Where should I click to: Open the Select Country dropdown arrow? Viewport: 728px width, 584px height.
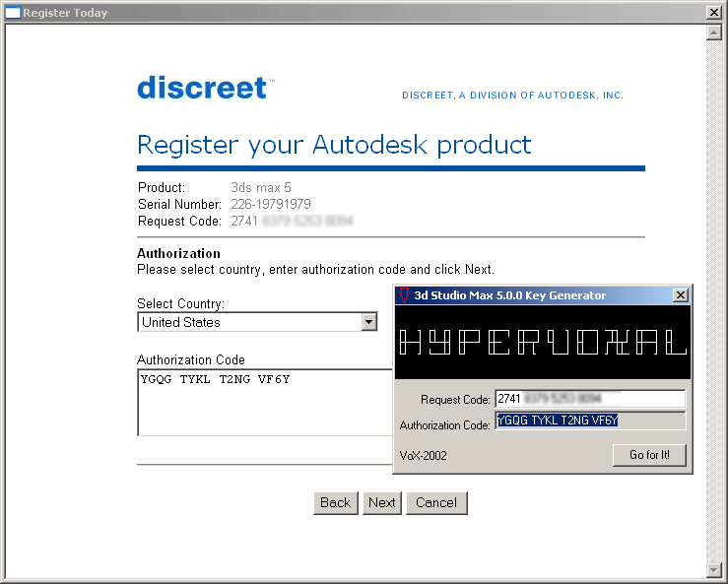[x=369, y=322]
